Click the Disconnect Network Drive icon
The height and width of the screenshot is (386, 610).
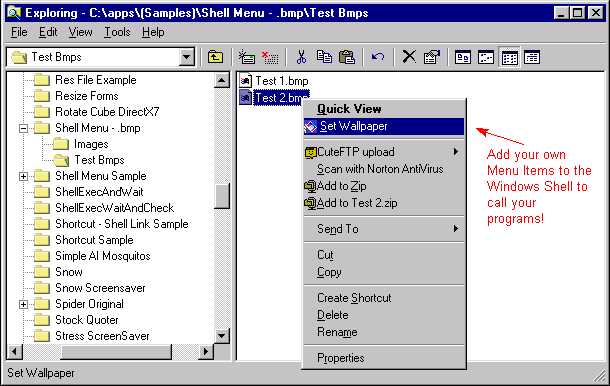(270, 57)
